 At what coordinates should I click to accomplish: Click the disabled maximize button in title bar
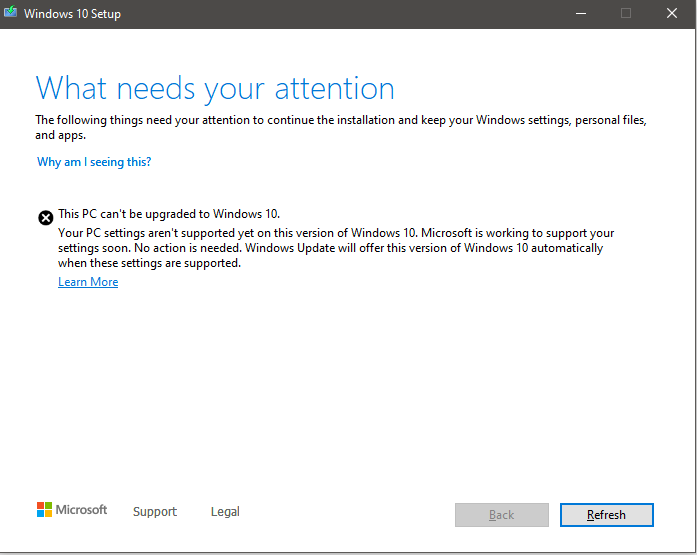626,13
